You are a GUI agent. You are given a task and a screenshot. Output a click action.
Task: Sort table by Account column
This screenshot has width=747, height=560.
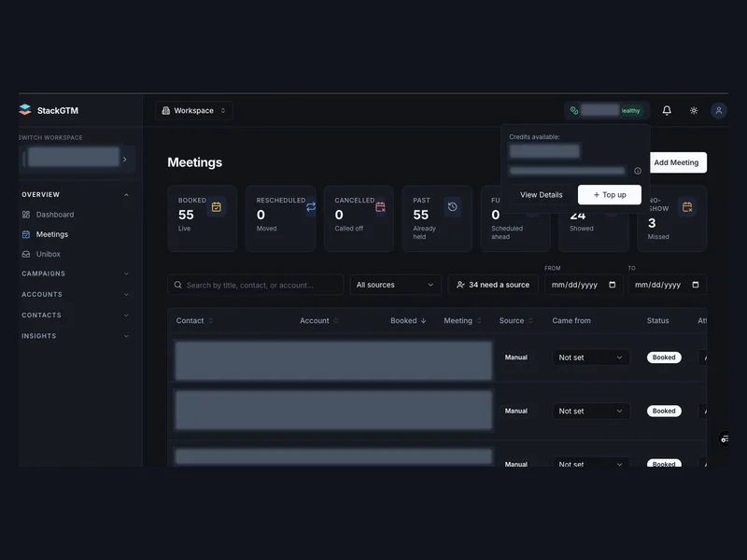coord(318,320)
